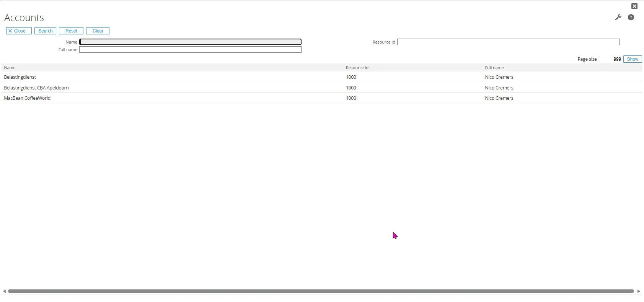Click the Show button
Viewport: 644px width, 302px height.
[633, 59]
